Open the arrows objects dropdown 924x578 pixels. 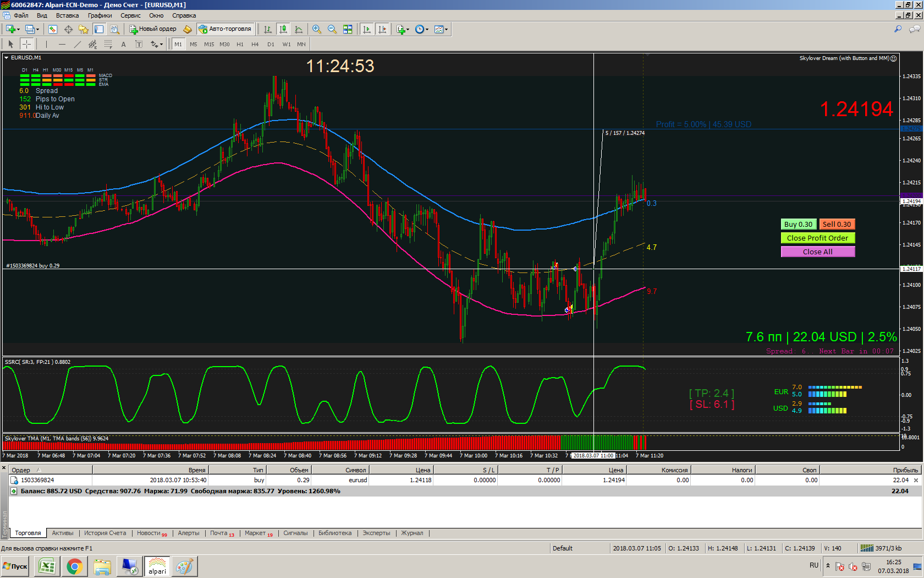[x=157, y=44]
